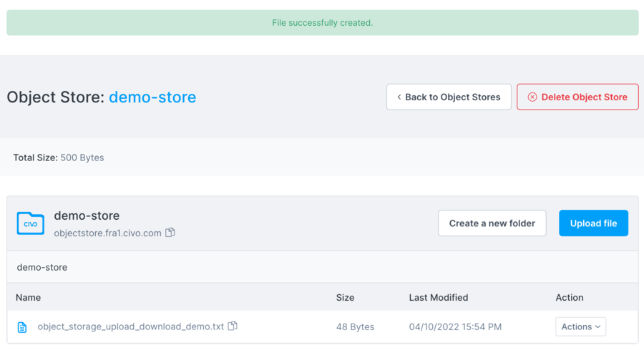Click the Last Modified column header
The image size is (644, 358).
[x=439, y=297]
